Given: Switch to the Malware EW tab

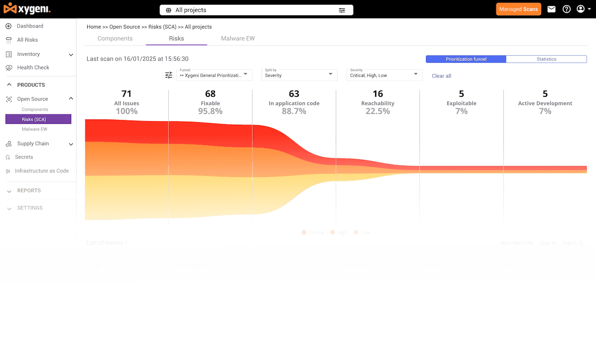Looking at the screenshot, I should (238, 39).
